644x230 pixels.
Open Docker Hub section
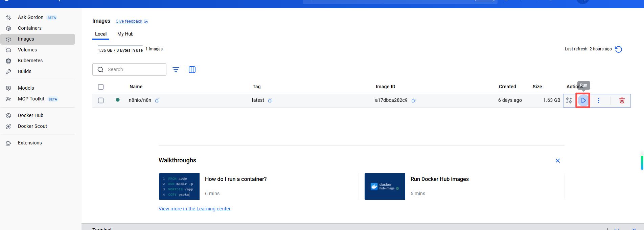point(38,115)
